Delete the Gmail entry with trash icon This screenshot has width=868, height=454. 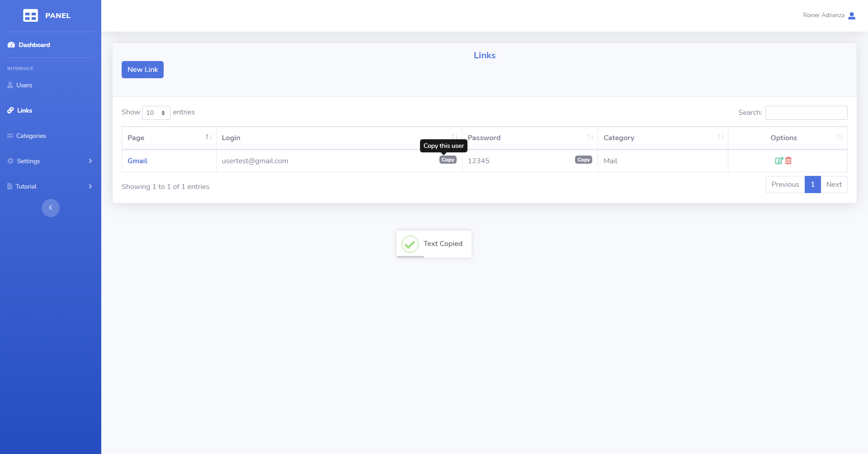pos(788,161)
